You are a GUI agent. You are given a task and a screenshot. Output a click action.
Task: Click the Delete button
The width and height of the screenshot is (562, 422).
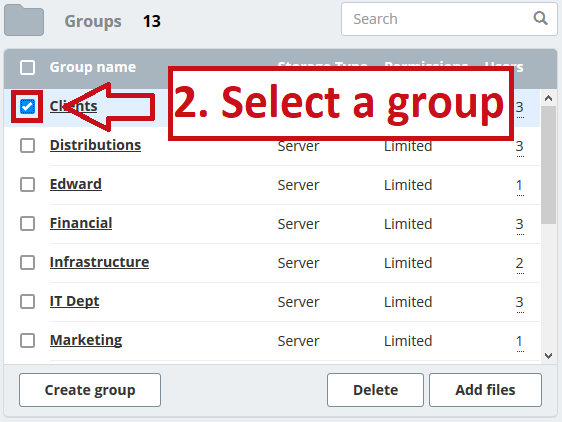pos(375,390)
